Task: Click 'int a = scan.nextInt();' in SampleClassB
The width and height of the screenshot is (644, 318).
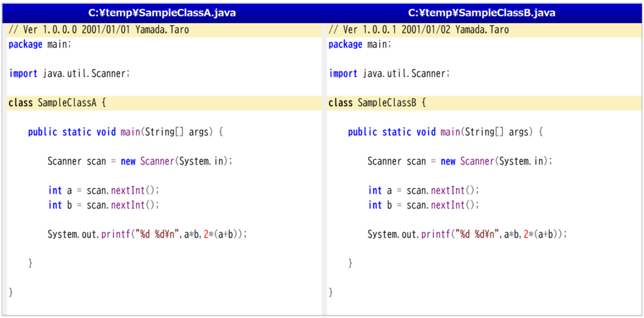Action: pyautogui.click(x=424, y=191)
